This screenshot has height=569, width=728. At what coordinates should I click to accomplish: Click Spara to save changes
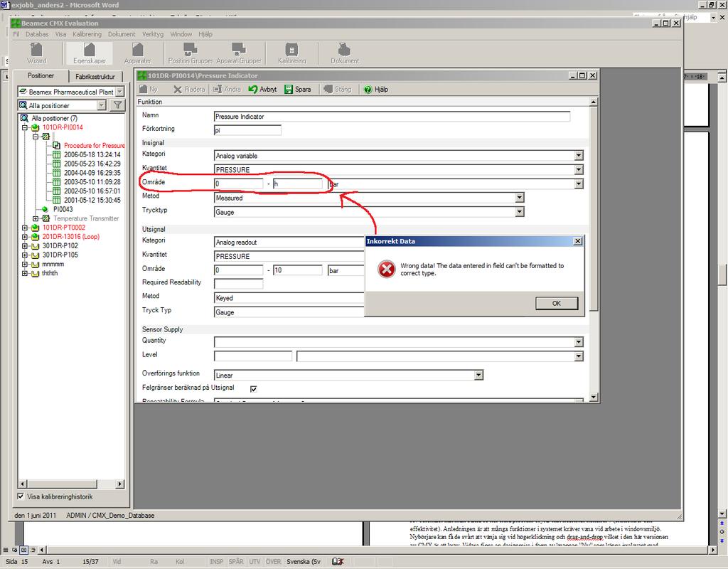[x=298, y=89]
